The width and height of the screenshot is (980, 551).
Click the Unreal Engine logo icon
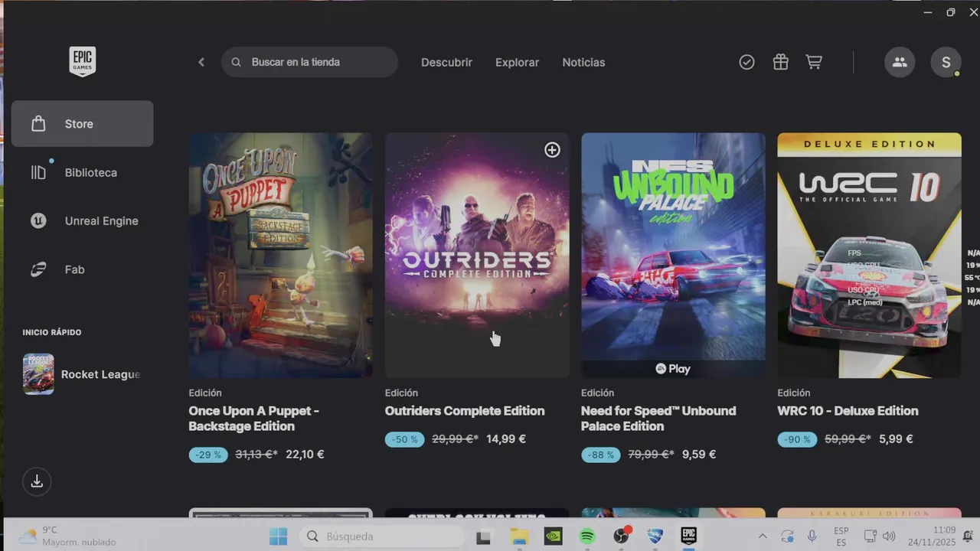click(38, 221)
